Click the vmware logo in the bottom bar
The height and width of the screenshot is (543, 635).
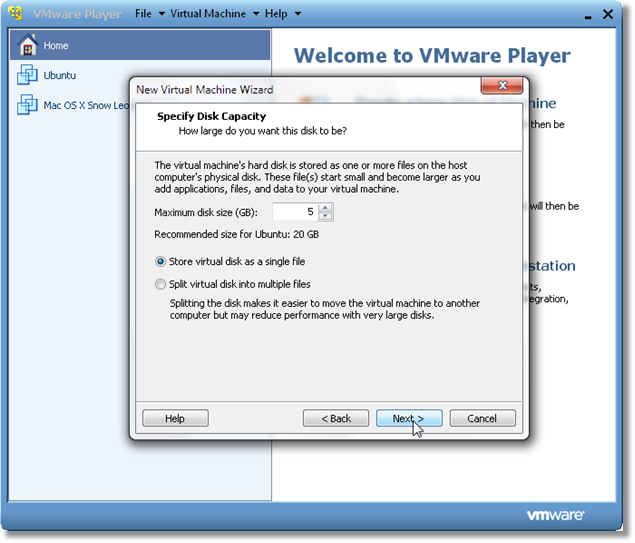(x=555, y=515)
